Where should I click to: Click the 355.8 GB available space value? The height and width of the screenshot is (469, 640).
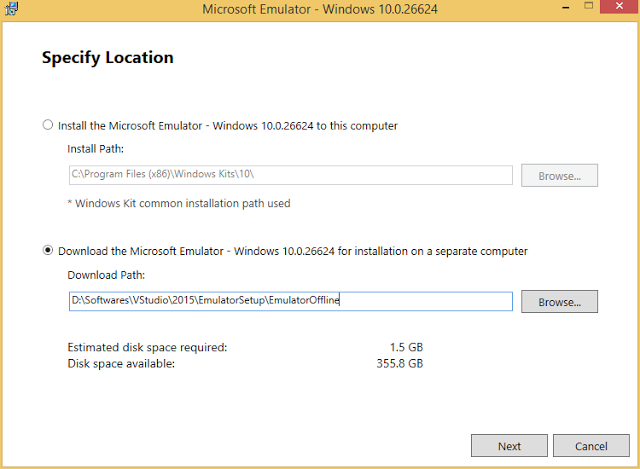(x=399, y=363)
